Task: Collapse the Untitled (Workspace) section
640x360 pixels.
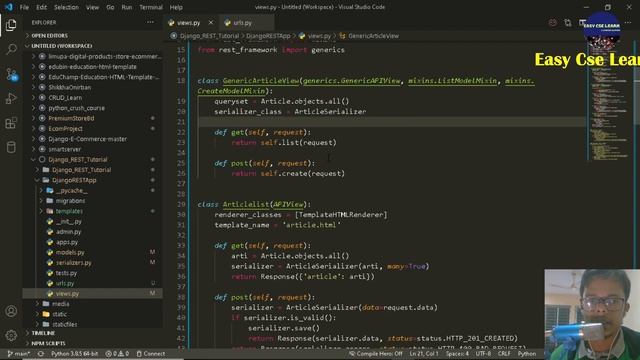Action: click(x=61, y=46)
